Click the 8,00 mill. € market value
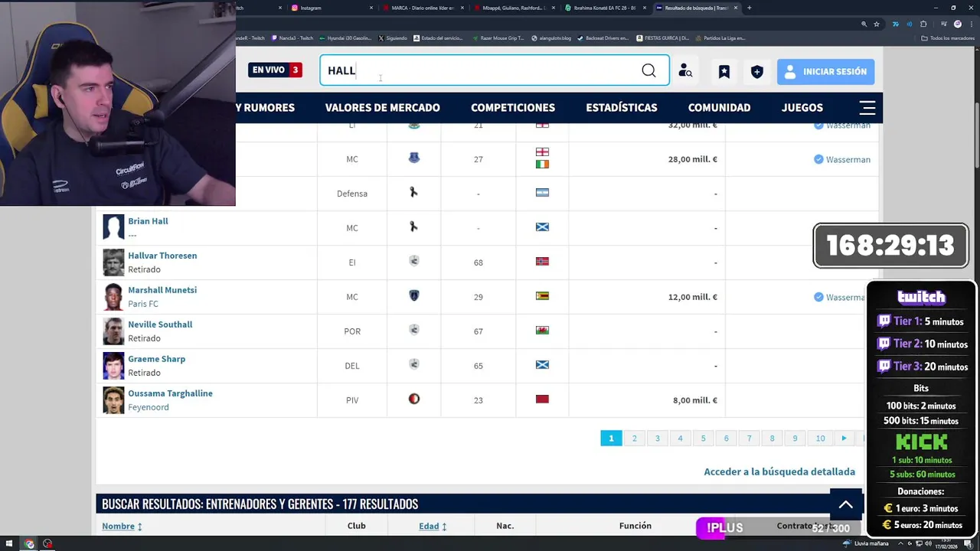Viewport: 980px width, 551px height. coord(695,400)
